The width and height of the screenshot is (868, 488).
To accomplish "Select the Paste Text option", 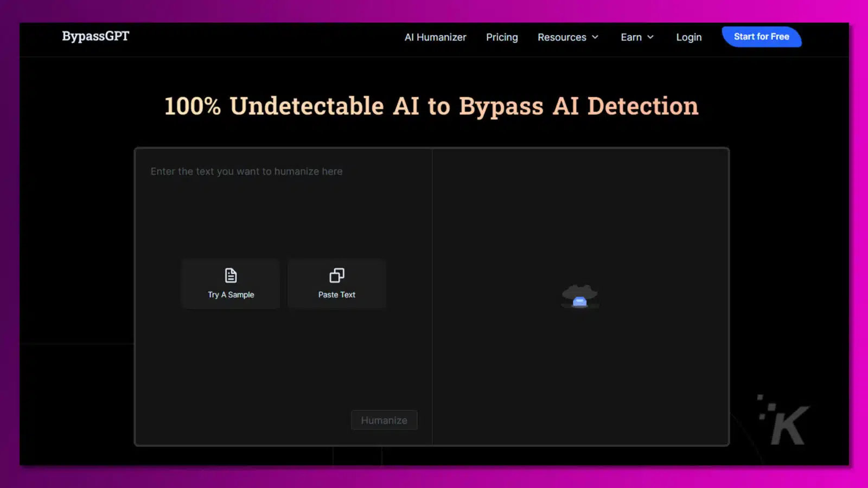I will [336, 284].
